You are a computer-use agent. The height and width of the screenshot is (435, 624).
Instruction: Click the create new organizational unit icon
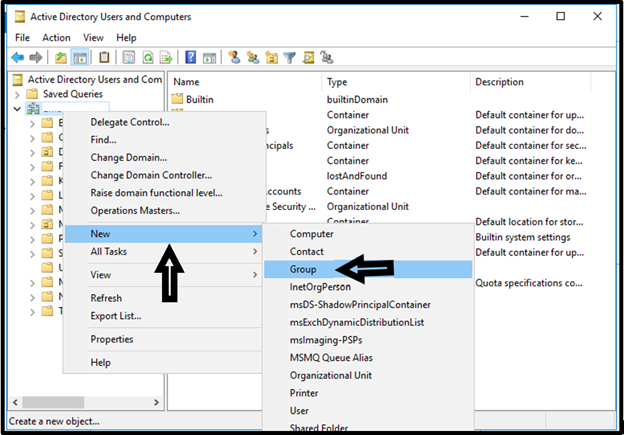tap(271, 58)
